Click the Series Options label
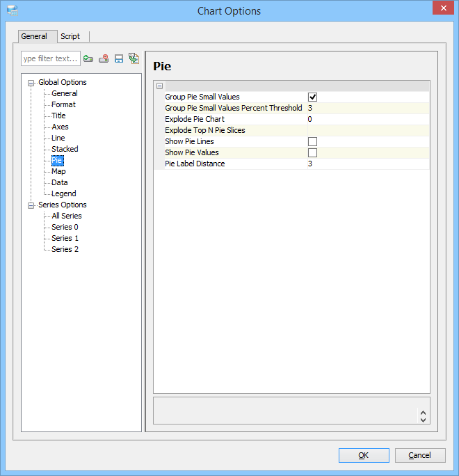Viewport: 459px width, 476px height. point(63,205)
